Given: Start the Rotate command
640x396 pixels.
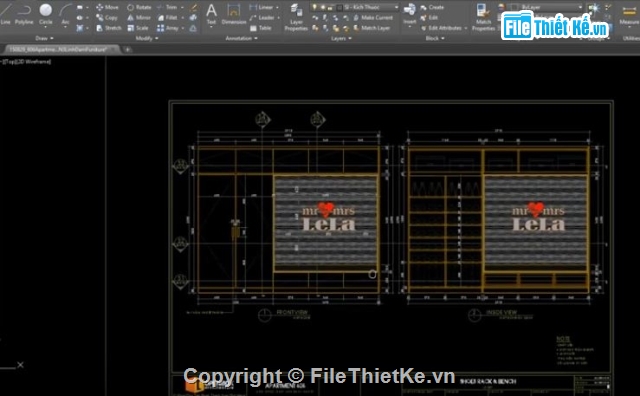Looking at the screenshot, I should (x=139, y=7).
